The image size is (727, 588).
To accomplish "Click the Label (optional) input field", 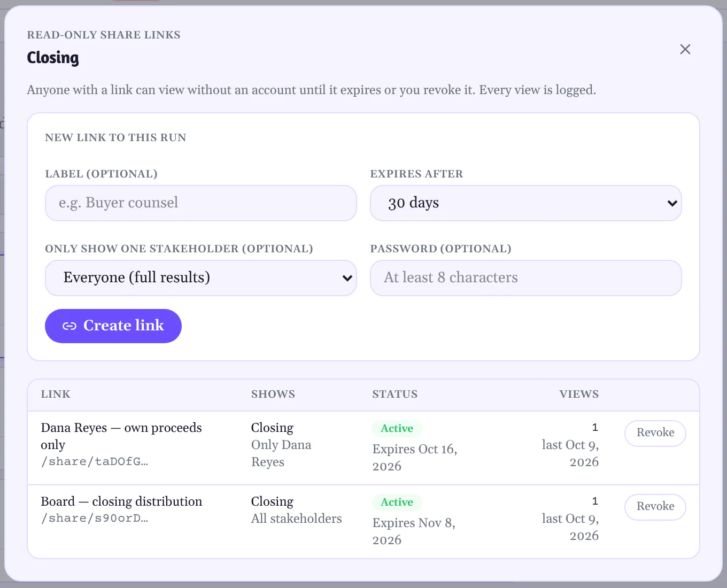I will click(x=201, y=203).
